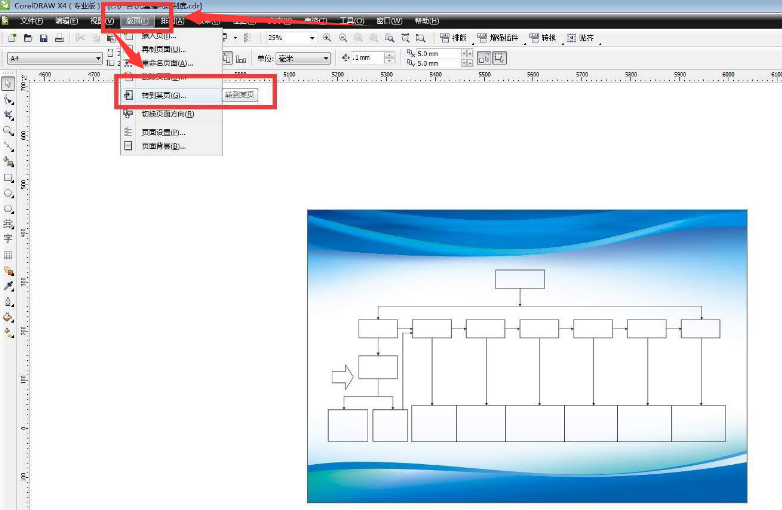Select the Interactive blend tool
782x510 pixels.
tap(8, 271)
